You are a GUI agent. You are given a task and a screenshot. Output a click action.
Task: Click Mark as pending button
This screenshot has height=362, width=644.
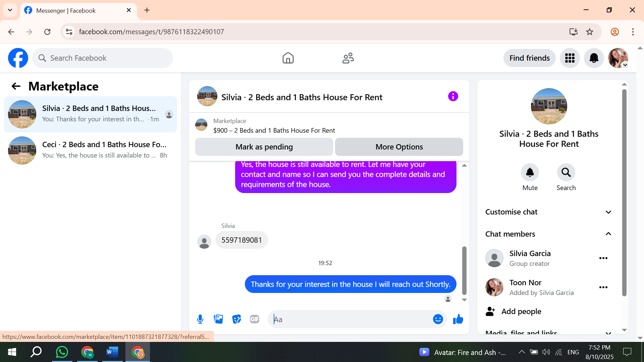click(x=264, y=147)
